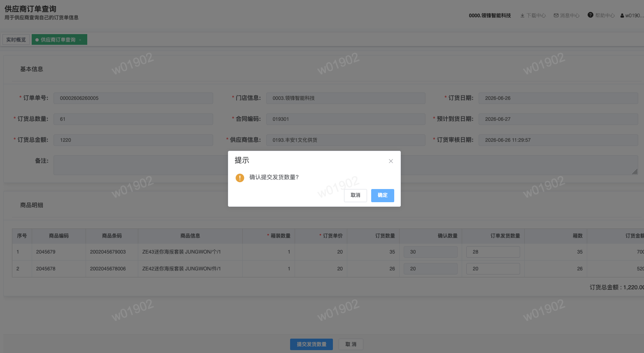Click the 备注 textarea resize handle

pos(635,172)
